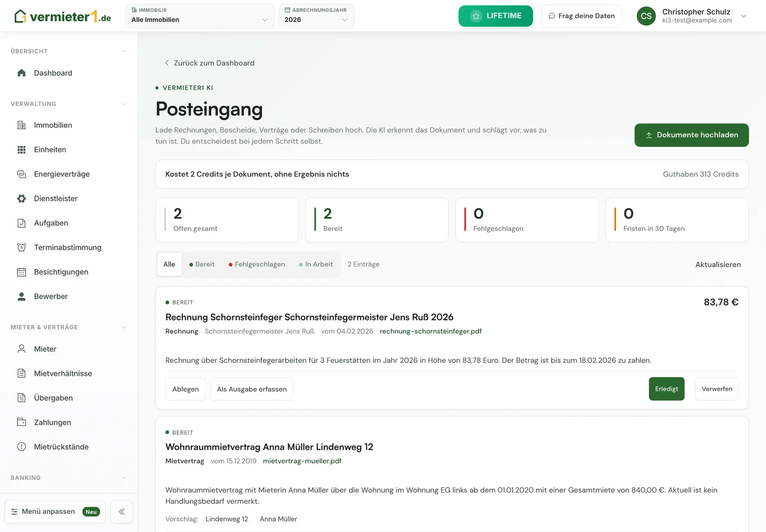This screenshot has width=766, height=532.
Task: Click Als Ausgabe erfassen button
Action: coord(252,389)
